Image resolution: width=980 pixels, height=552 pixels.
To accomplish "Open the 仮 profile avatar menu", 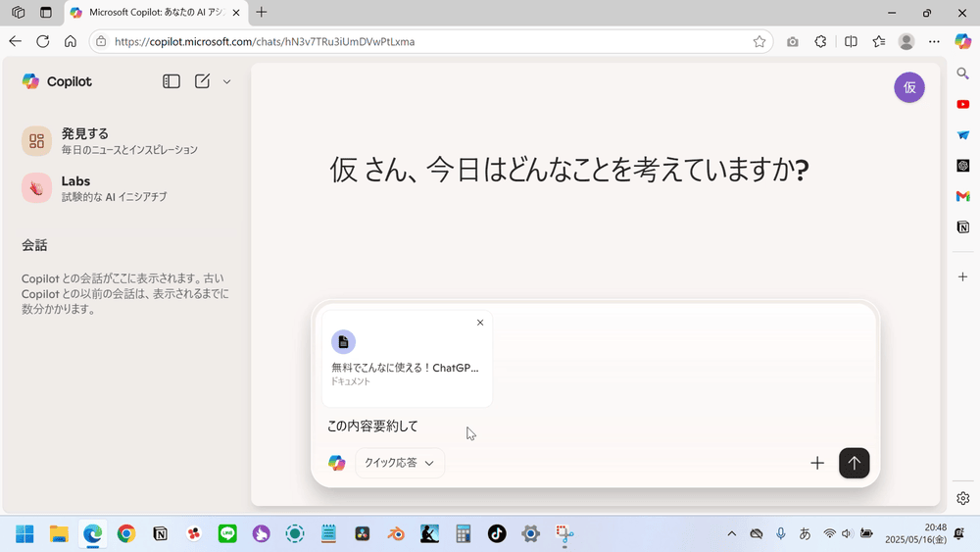I will click(x=908, y=87).
